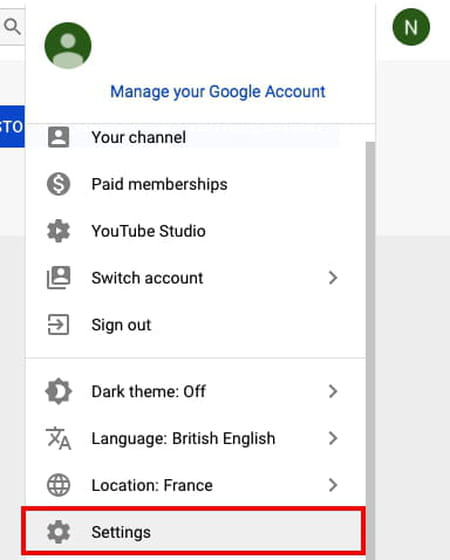Click the search magnifier icon

click(12, 27)
